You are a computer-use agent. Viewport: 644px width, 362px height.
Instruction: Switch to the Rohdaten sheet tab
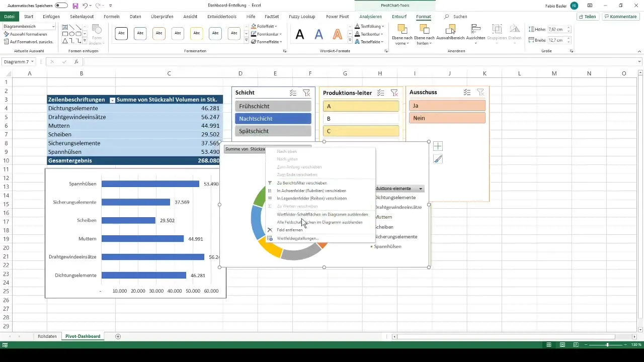click(47, 336)
